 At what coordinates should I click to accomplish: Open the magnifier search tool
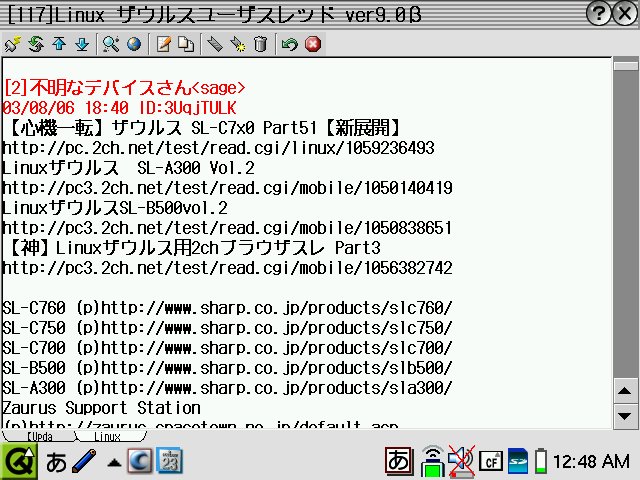pyautogui.click(x=111, y=44)
